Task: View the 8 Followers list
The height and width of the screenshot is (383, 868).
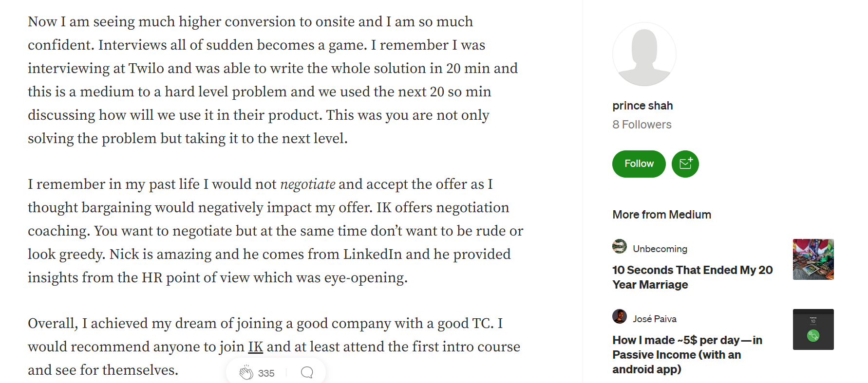Action: click(x=642, y=125)
